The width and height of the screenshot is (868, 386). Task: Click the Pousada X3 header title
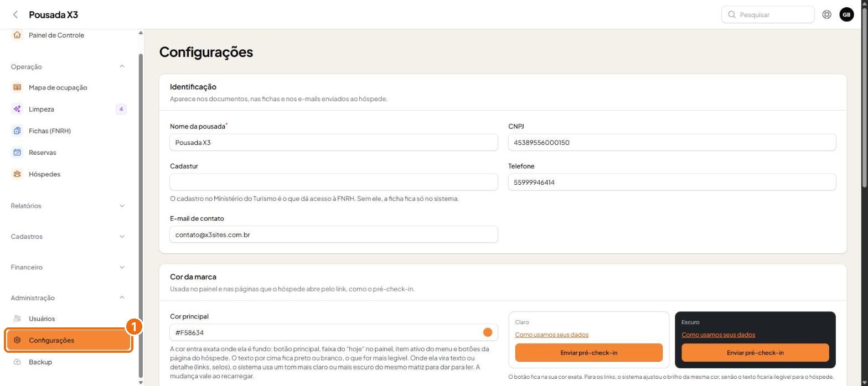click(54, 15)
